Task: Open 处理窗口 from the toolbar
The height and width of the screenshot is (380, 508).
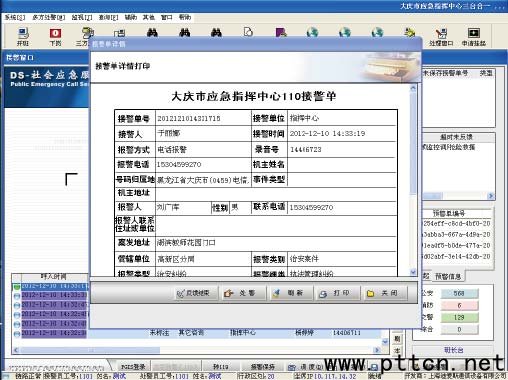Action: point(441,37)
